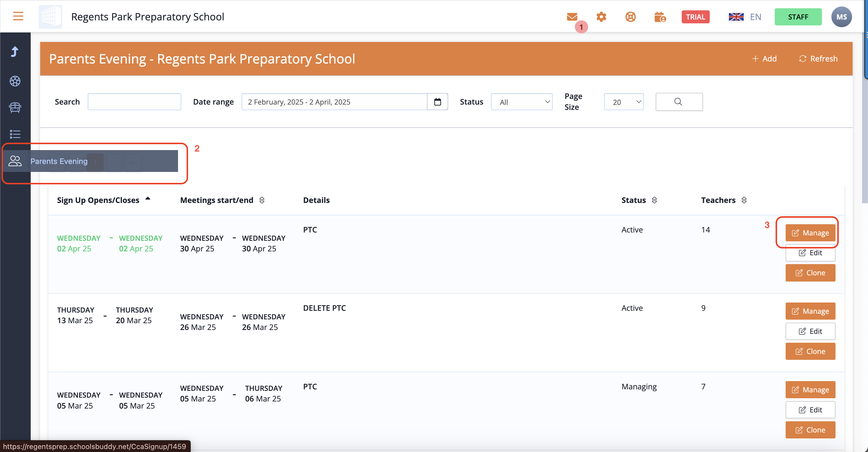Click the list sidebar icon

[x=15, y=134]
